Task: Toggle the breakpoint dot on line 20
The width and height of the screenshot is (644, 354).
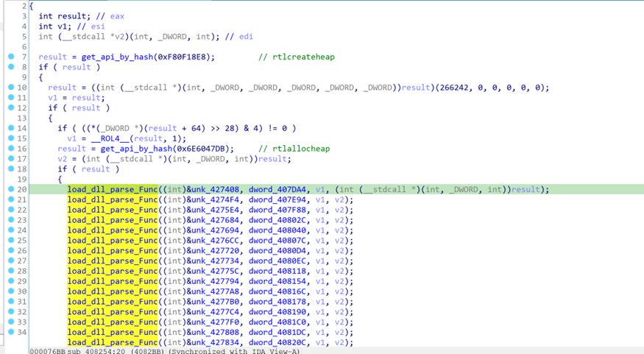Action: [x=11, y=189]
